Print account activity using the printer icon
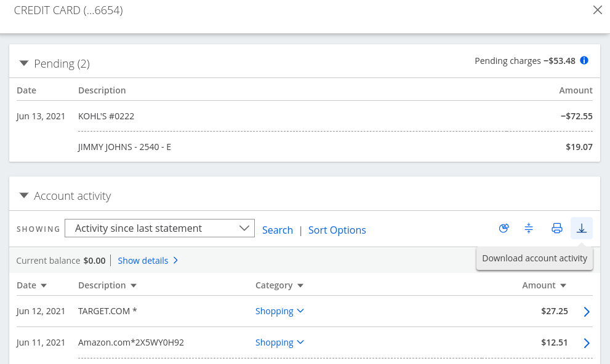Viewport: 610px width, 364px height. tap(557, 229)
